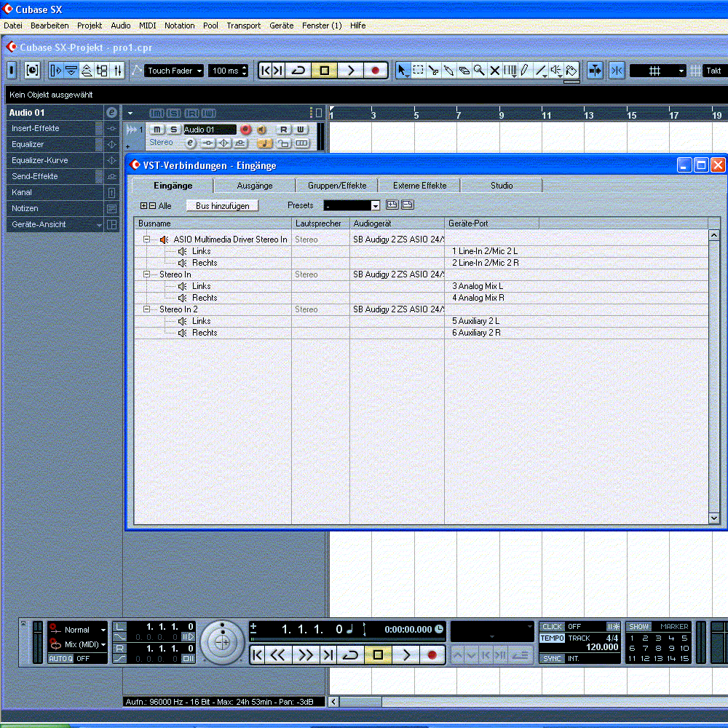
Task: Enable Write automation on Audio 01
Action: [301, 130]
